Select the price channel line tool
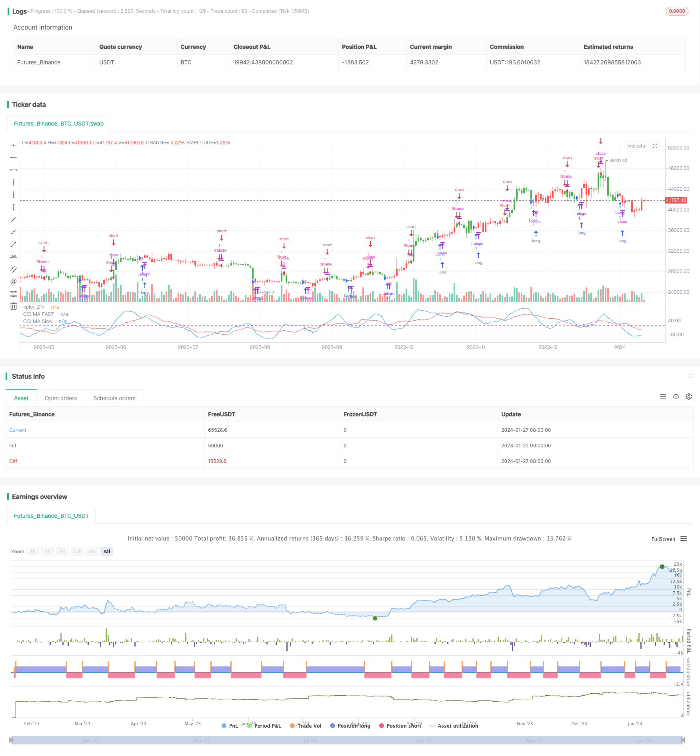This screenshot has width=700, height=756. click(x=14, y=269)
